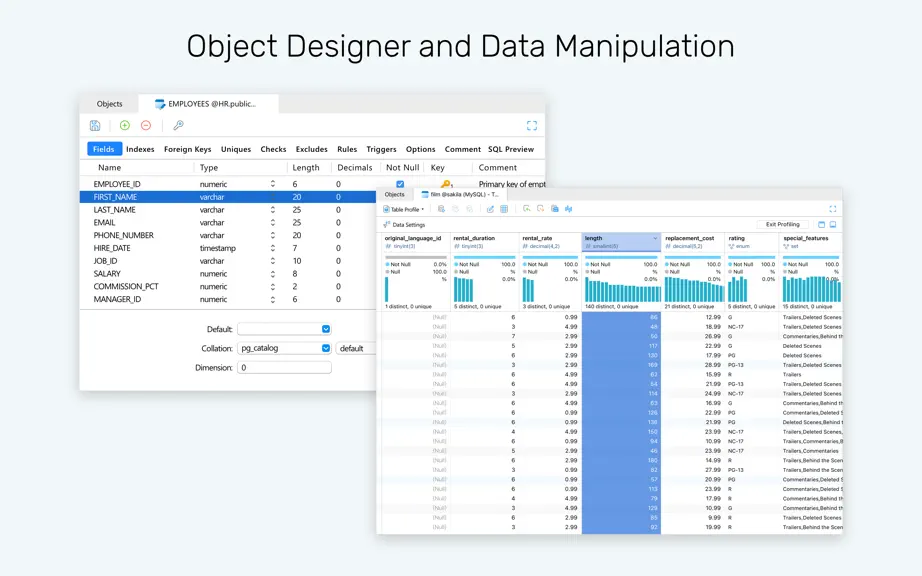Switch to Objects tab in film window
Image resolution: width=922 pixels, height=576 pixels.
[395, 194]
